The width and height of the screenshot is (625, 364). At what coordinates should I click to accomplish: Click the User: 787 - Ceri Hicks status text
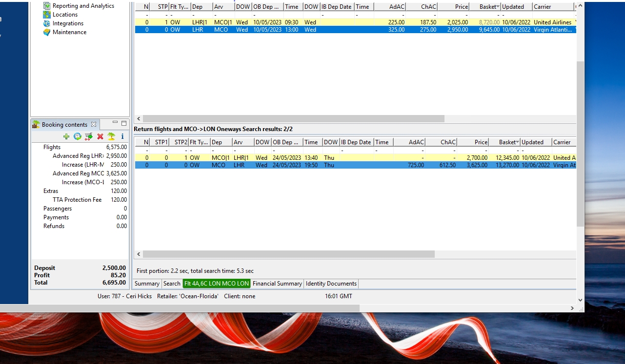(x=125, y=296)
